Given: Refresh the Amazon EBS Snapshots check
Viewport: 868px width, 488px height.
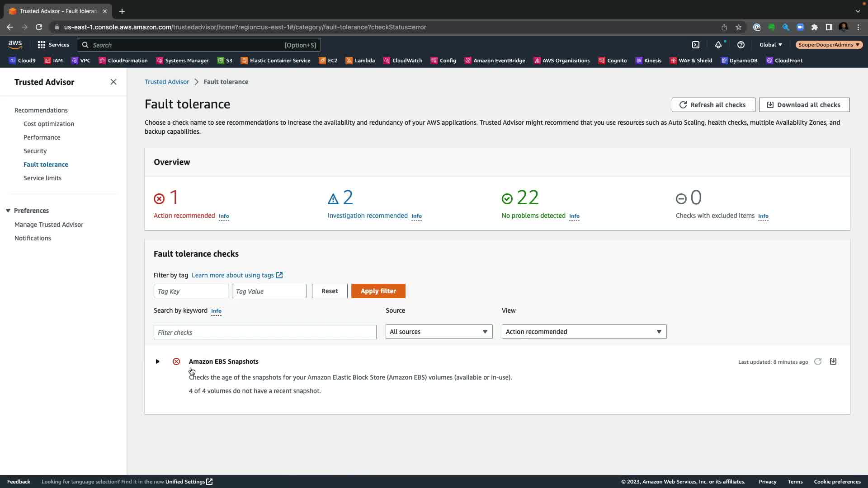Looking at the screenshot, I should point(817,361).
